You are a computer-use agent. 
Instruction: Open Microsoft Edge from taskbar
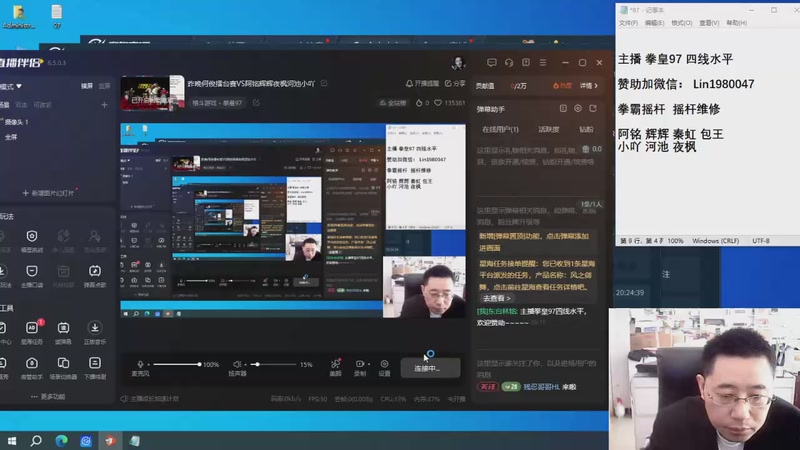(x=61, y=440)
